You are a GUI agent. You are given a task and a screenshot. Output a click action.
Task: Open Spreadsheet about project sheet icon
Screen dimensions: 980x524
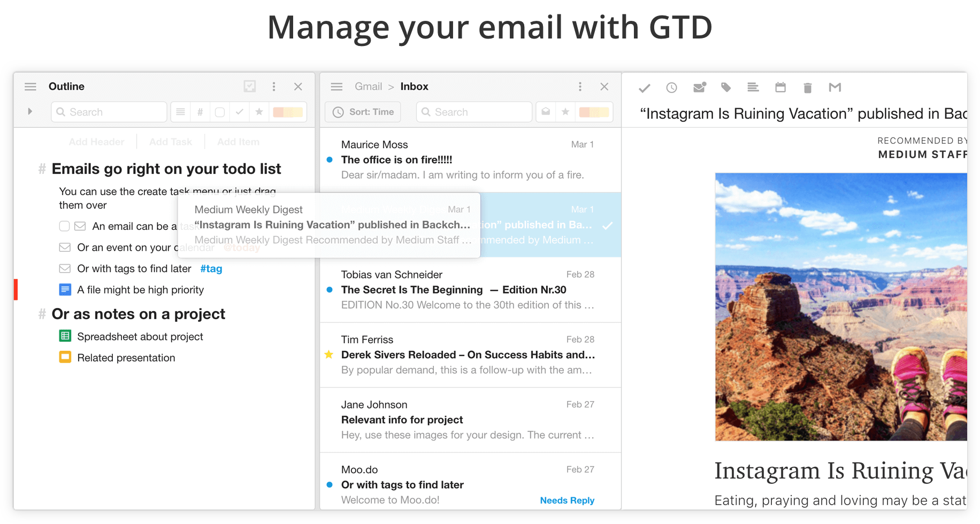(65, 336)
